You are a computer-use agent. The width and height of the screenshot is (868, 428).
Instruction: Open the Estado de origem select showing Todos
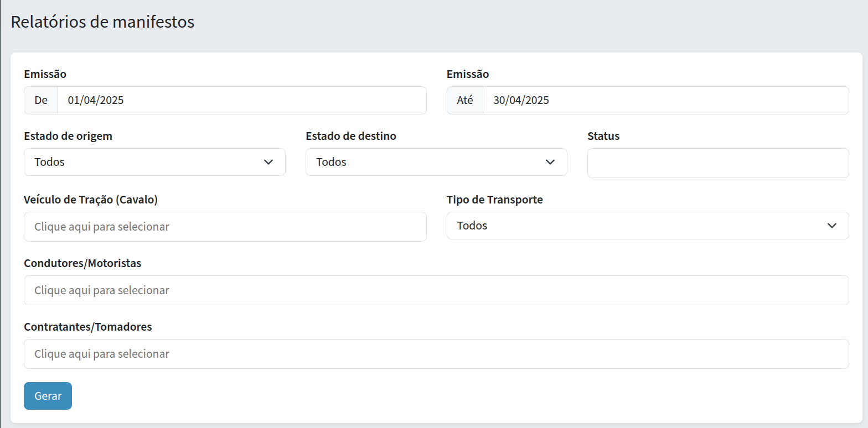click(x=144, y=162)
